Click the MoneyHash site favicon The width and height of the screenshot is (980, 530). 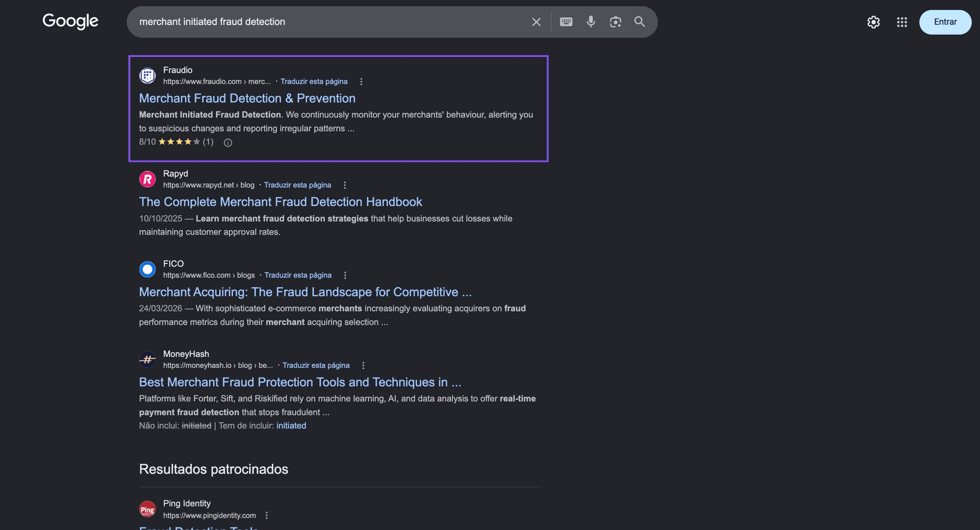pos(147,359)
